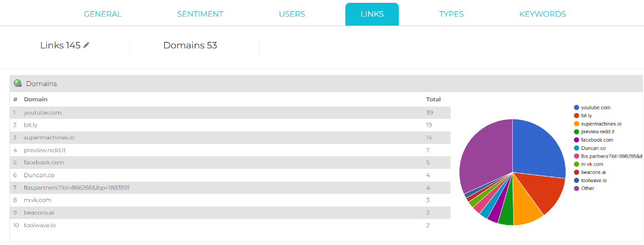
Task: Click the blue youtube.com legend swatch
Action: click(x=577, y=108)
